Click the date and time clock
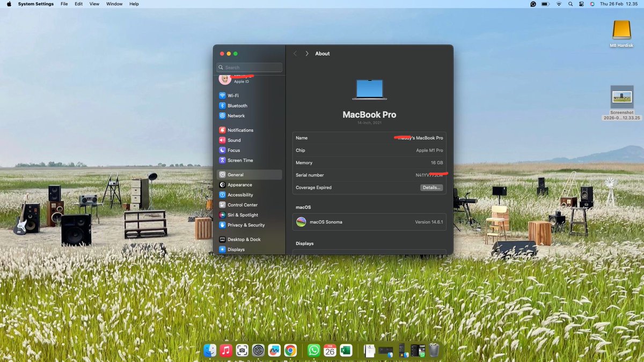 [x=618, y=4]
